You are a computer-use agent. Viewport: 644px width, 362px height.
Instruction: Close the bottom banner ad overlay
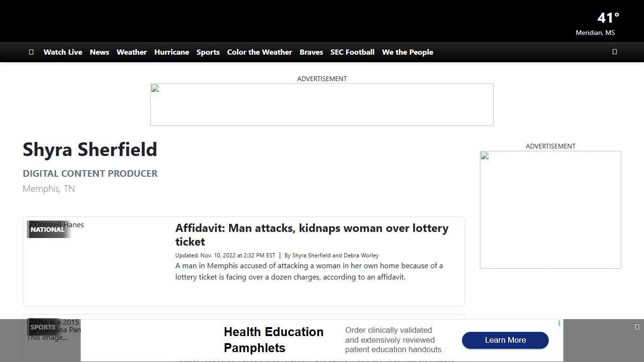(x=637, y=327)
